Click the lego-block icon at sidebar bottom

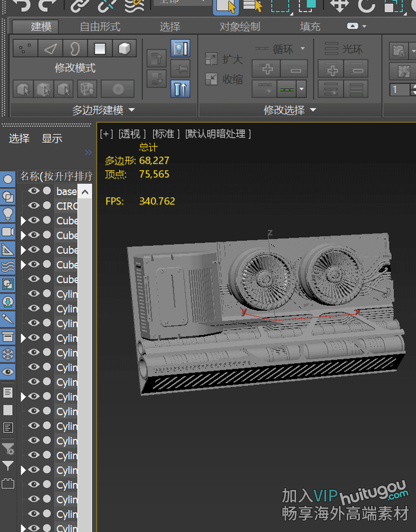[8, 483]
